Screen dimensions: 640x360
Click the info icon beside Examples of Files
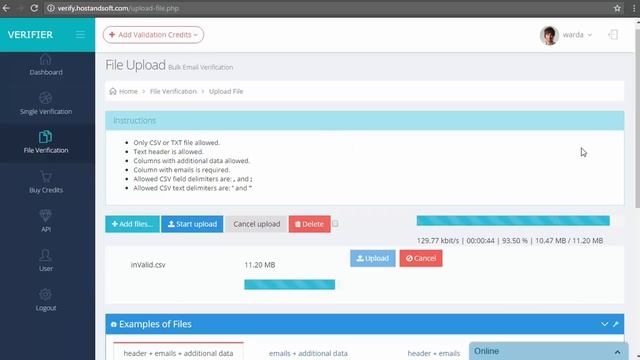pyautogui.click(x=113, y=324)
